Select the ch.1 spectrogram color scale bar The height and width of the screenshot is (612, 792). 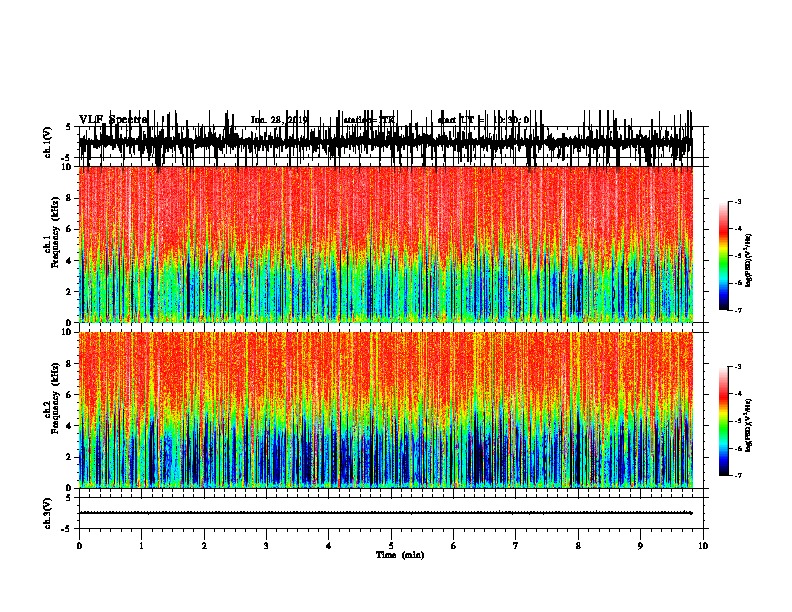[x=724, y=255]
